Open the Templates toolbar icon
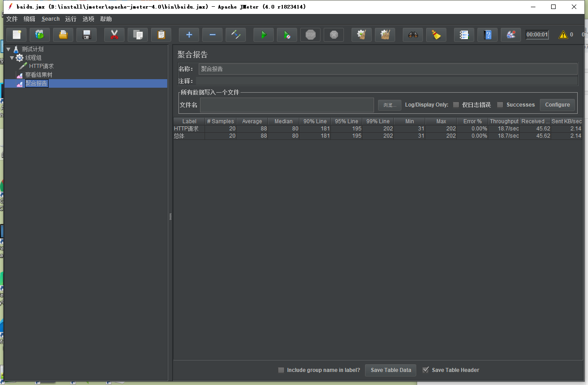The image size is (588, 385). (40, 35)
